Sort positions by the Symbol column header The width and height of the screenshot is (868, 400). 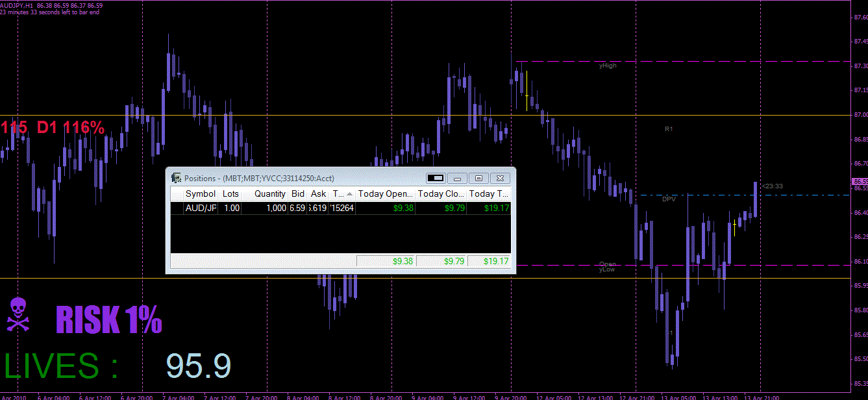click(x=201, y=194)
